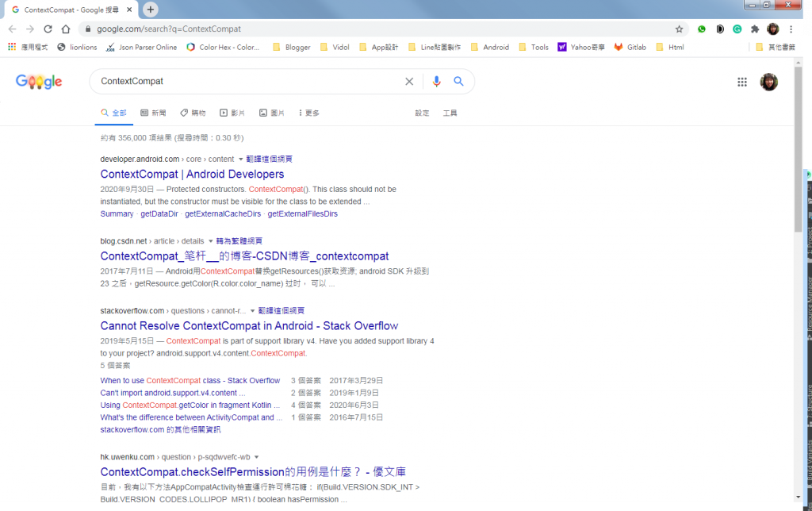Screen dimensions: 812x511
Task: Open Google account avatar on page
Action: 769,82
